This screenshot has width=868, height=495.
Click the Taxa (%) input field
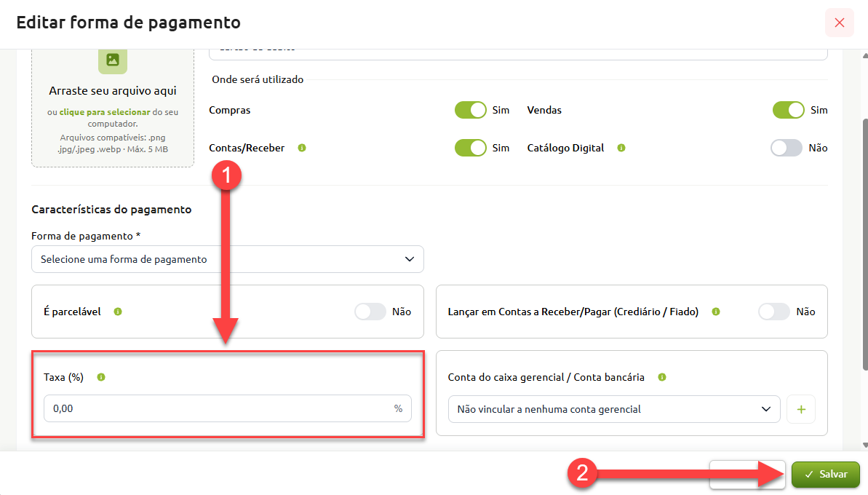pyautogui.click(x=228, y=408)
